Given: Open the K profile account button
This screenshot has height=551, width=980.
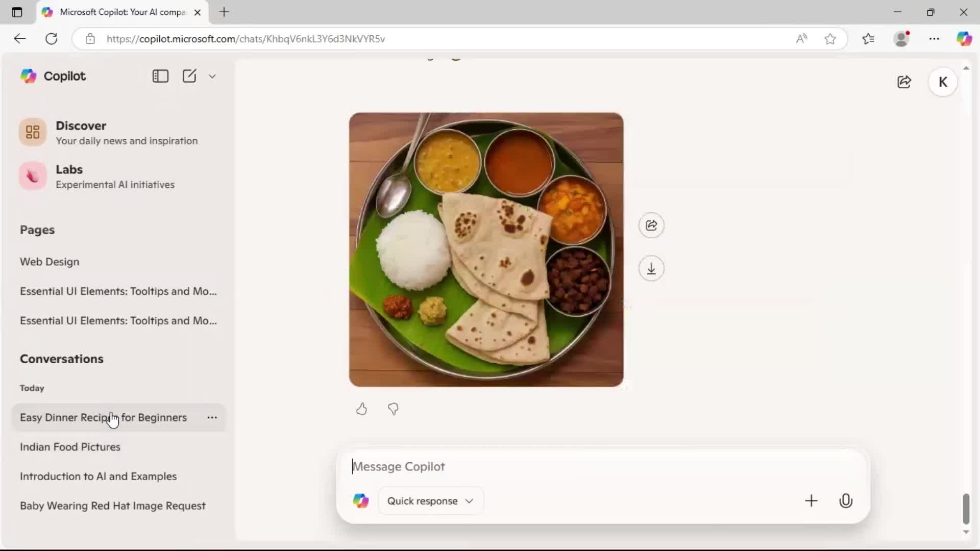Looking at the screenshot, I should (x=943, y=82).
